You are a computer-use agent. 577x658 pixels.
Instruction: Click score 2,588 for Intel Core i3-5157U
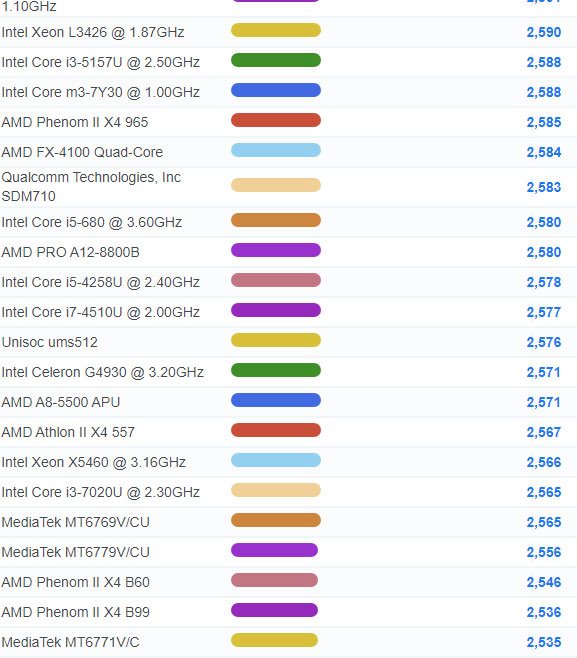click(x=544, y=63)
